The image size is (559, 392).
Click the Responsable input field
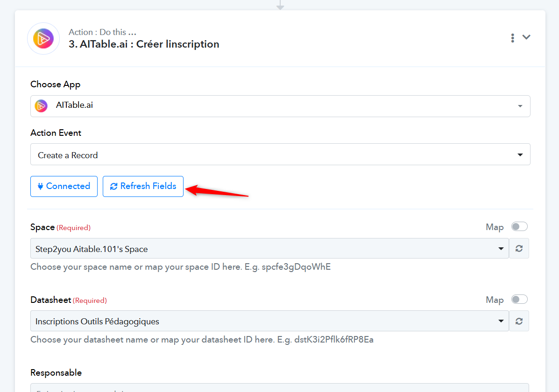279,388
